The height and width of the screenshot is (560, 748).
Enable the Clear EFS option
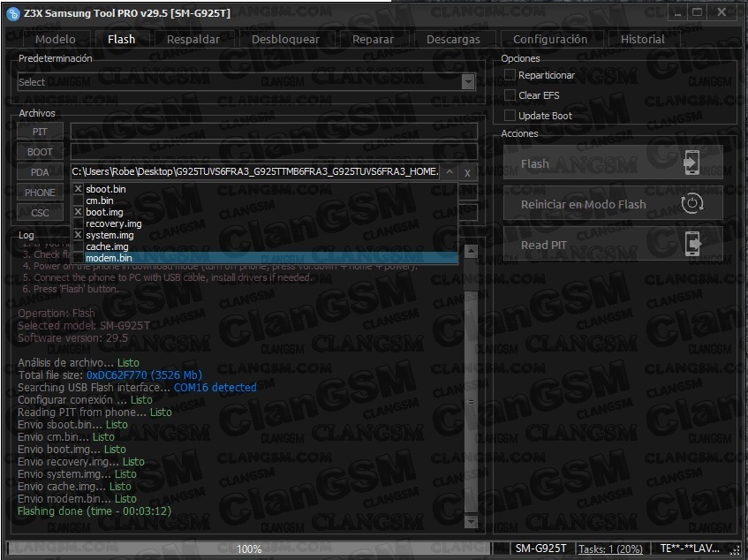[510, 95]
